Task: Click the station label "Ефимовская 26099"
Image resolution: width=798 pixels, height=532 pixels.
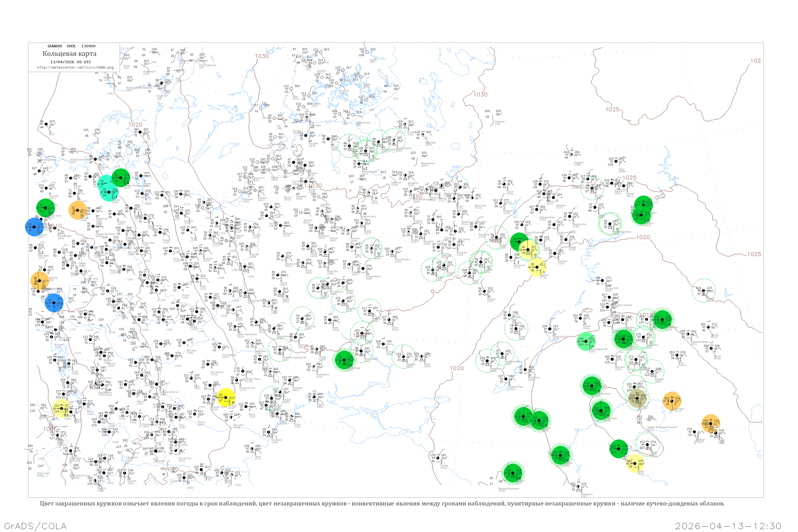Action: click(427, 164)
